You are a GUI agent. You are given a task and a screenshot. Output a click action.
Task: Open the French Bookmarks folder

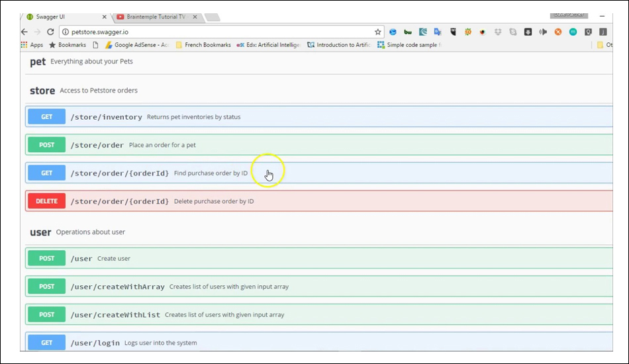[203, 45]
